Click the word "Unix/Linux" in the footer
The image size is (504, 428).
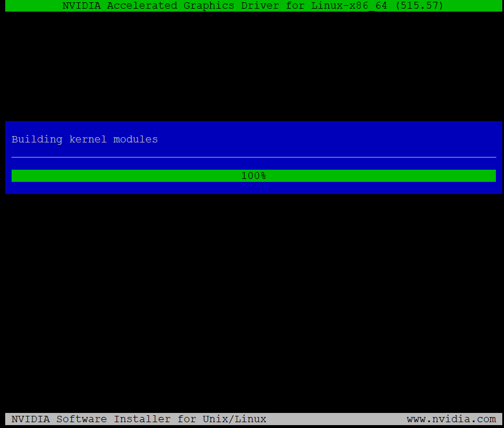click(234, 419)
